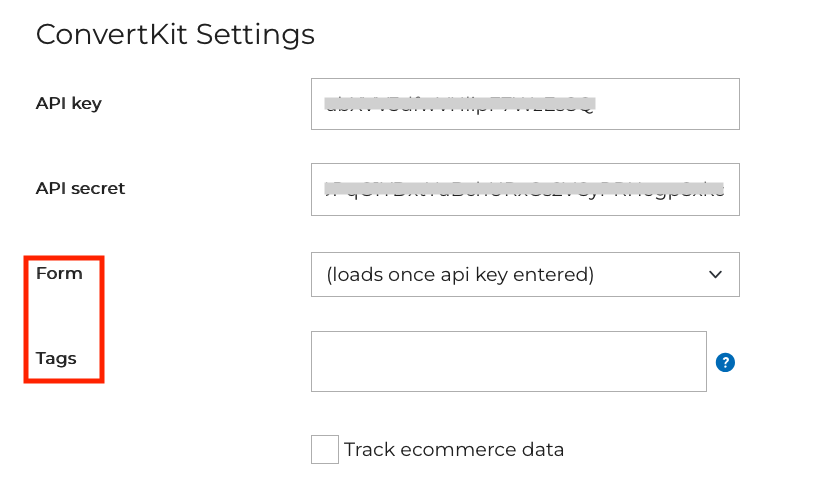Screen dimensions: 828x497
Task: Click the word 'Settings' in the title
Action: pyautogui.click(x=255, y=35)
